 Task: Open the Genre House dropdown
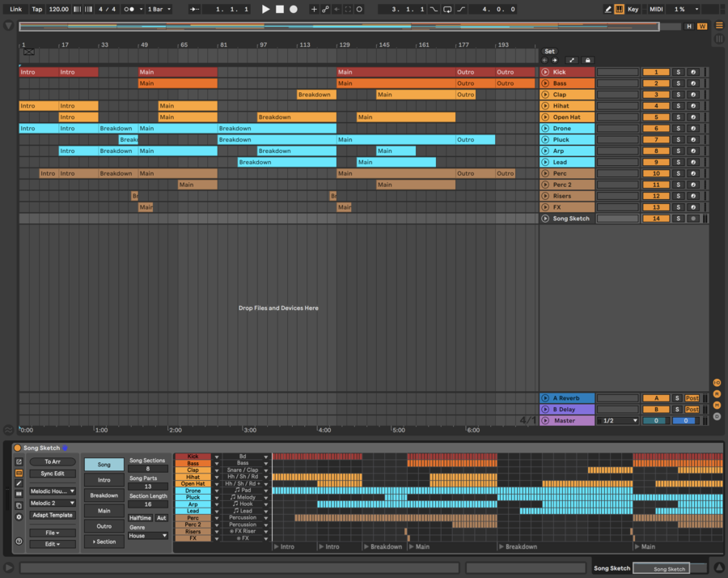(148, 536)
